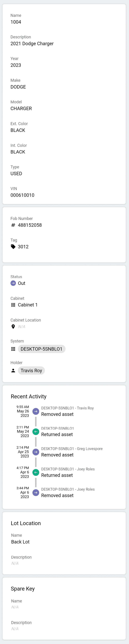Click the Spare Key section title
This screenshot has width=129, height=644.
click(x=23, y=588)
